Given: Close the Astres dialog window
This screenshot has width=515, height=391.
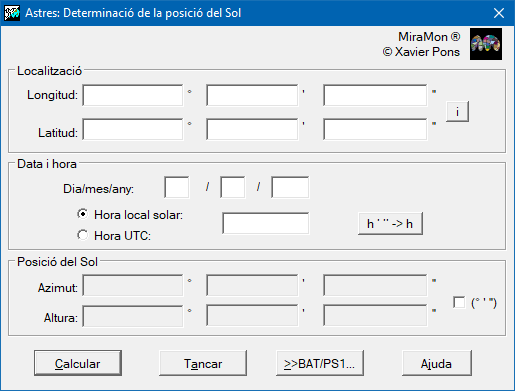Looking at the screenshot, I should click(x=499, y=13).
